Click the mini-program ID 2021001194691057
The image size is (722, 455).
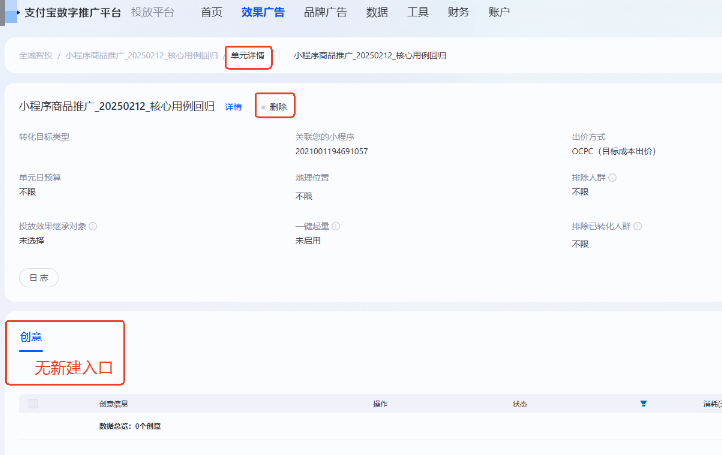coord(332,151)
